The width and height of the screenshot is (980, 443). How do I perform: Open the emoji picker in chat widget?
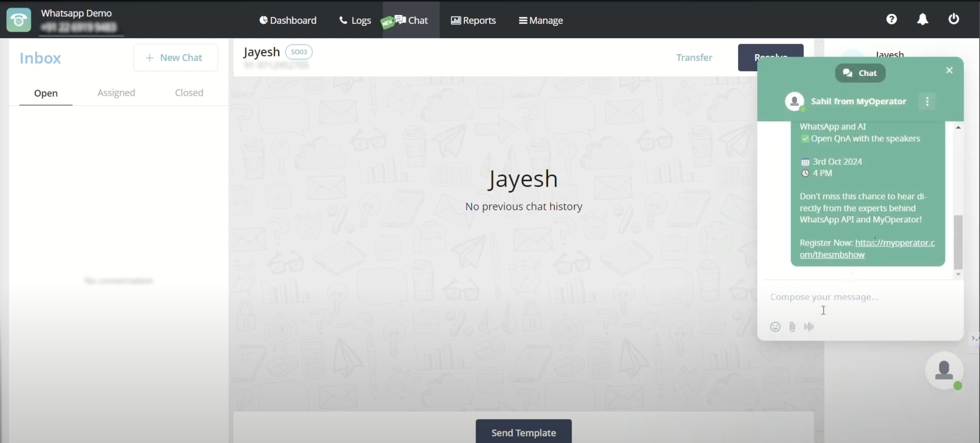(x=775, y=327)
